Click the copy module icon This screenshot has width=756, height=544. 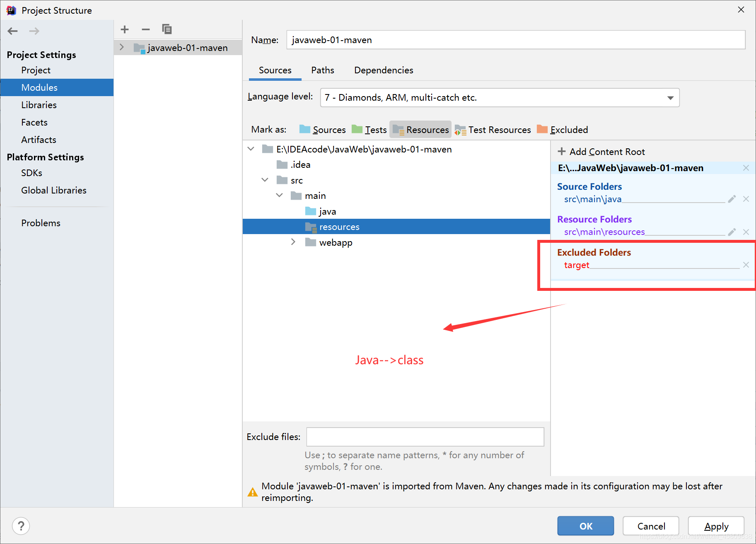[x=167, y=29]
